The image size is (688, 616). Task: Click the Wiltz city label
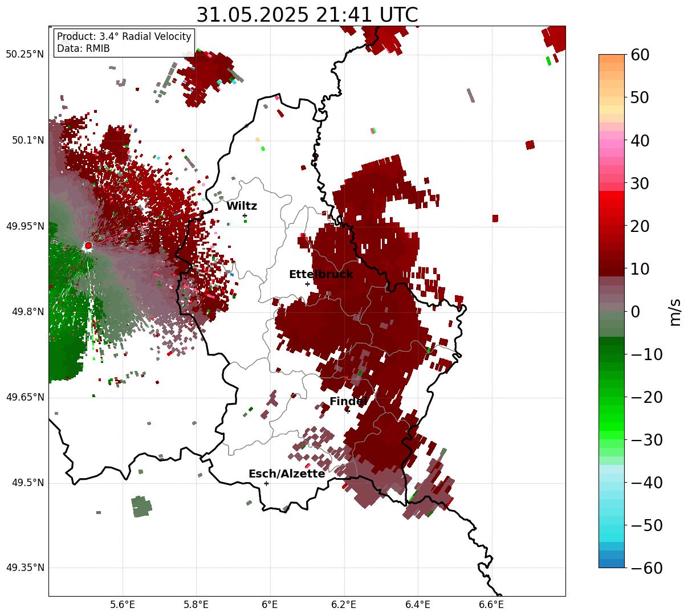coord(242,206)
